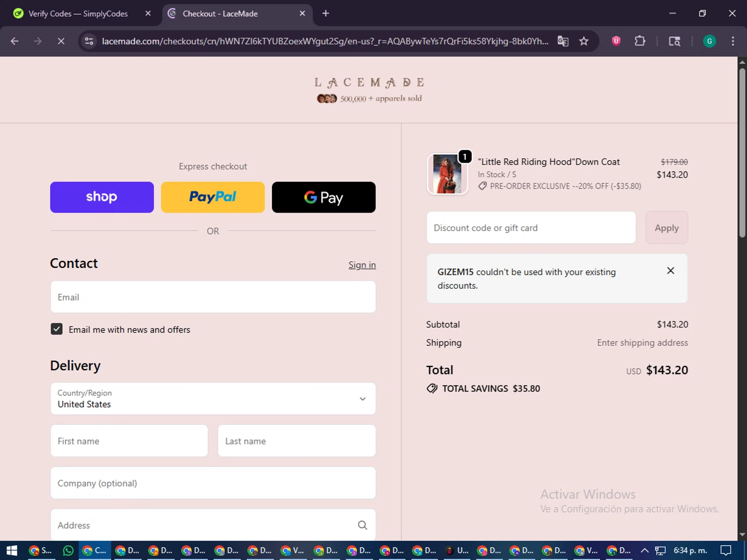
Task: Click the LaceMade logo
Action: click(369, 83)
